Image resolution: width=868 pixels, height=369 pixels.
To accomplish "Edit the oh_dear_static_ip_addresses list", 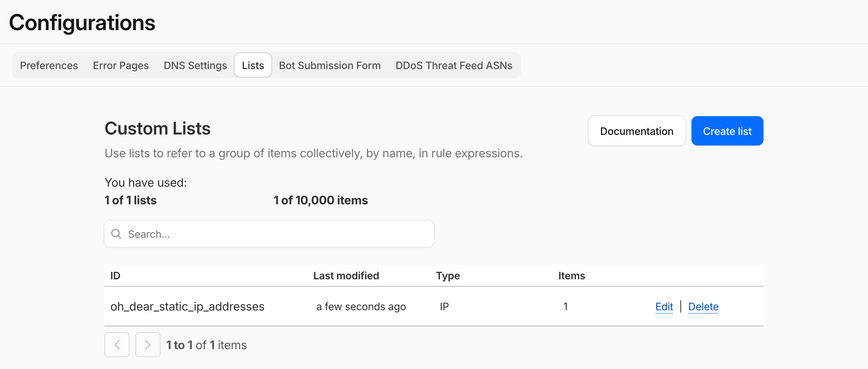I will (x=664, y=307).
